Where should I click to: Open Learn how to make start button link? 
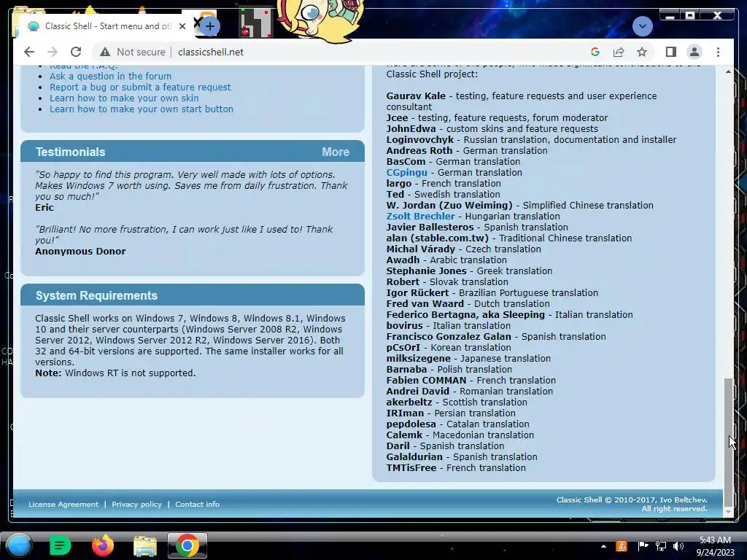click(x=142, y=109)
